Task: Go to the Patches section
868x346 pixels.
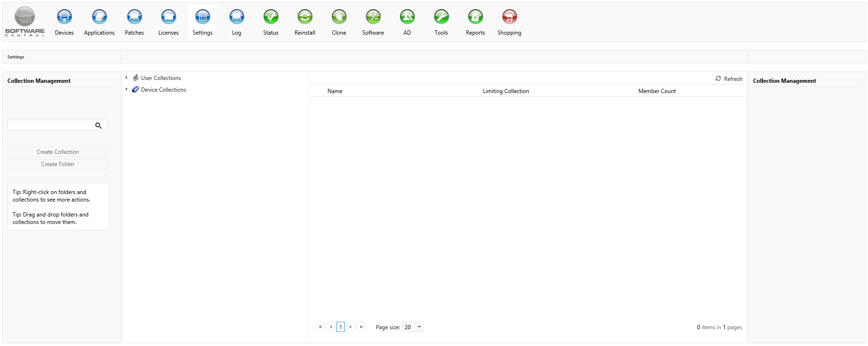Action: click(134, 17)
